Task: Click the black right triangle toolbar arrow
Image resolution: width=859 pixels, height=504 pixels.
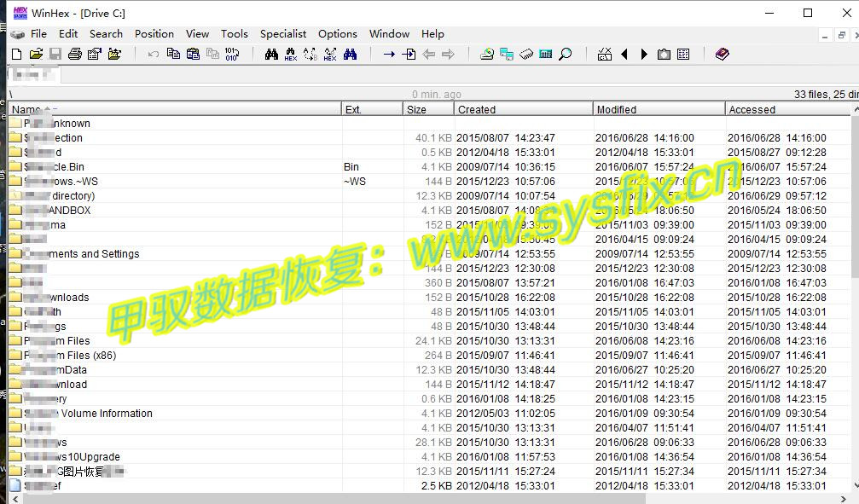Action: 644,54
